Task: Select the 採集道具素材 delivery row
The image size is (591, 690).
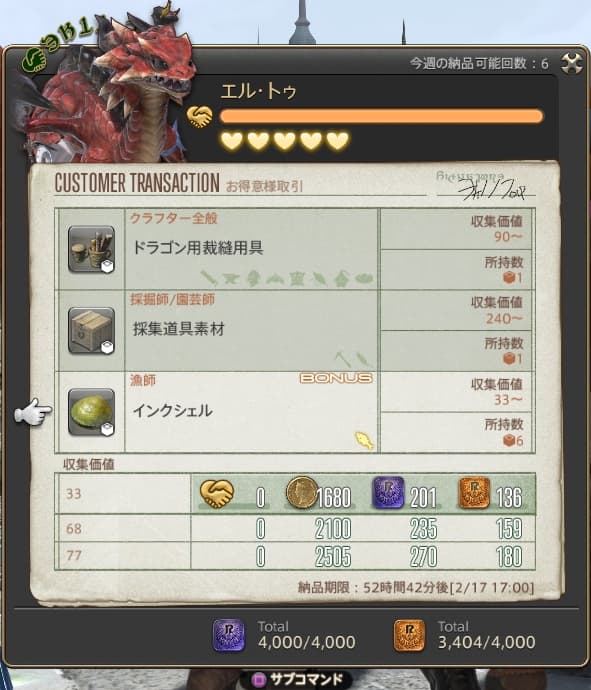Action: (x=295, y=330)
